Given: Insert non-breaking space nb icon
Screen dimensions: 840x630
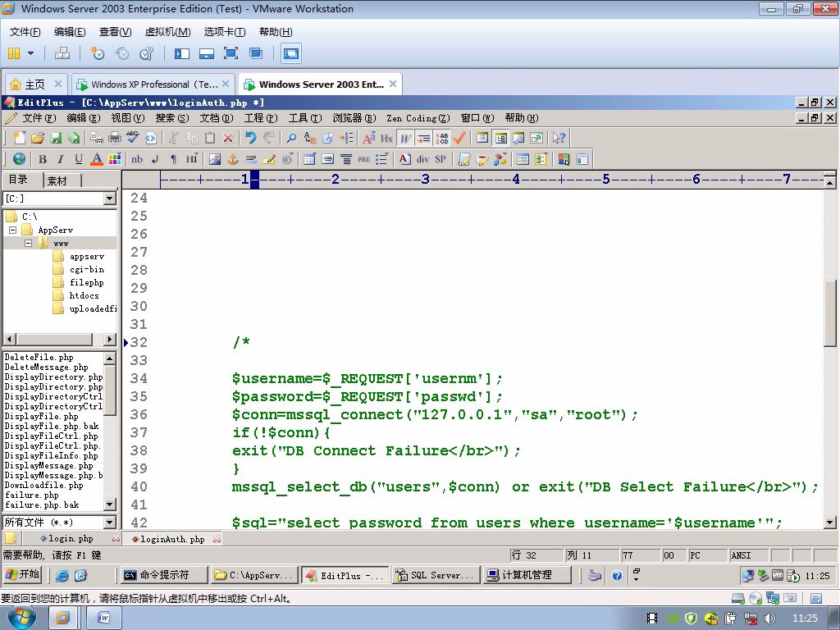Looking at the screenshot, I should coord(137,158).
